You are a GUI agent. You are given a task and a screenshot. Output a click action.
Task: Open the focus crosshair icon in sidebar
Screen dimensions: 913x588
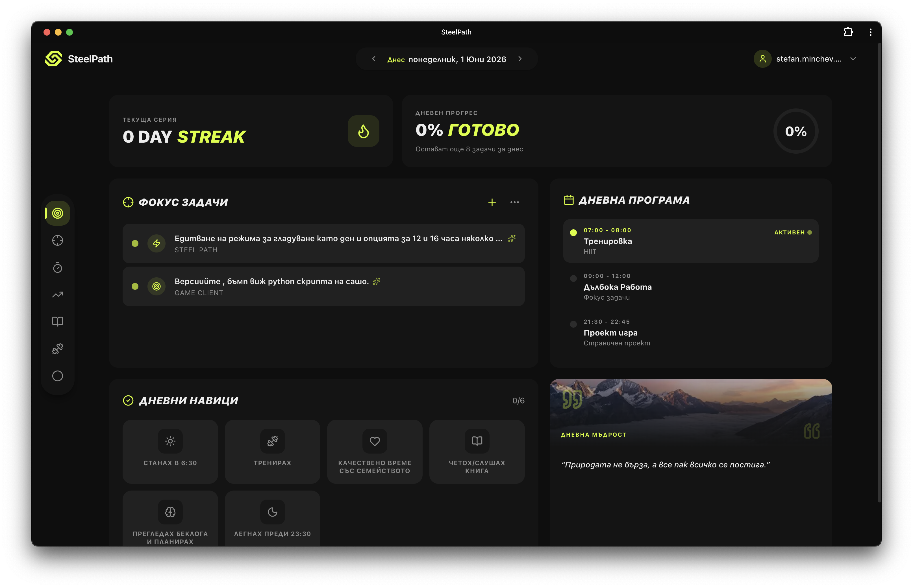(58, 240)
